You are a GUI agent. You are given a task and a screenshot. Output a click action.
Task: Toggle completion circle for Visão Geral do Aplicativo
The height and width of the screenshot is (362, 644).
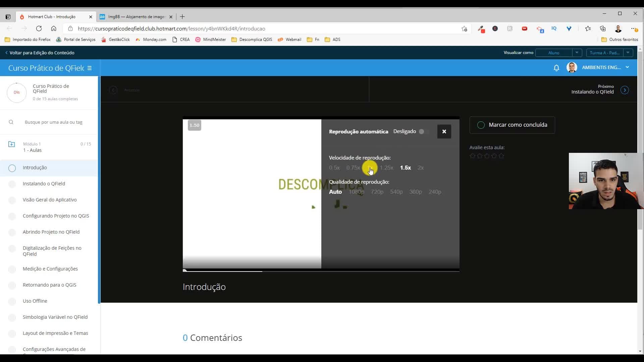pyautogui.click(x=12, y=200)
